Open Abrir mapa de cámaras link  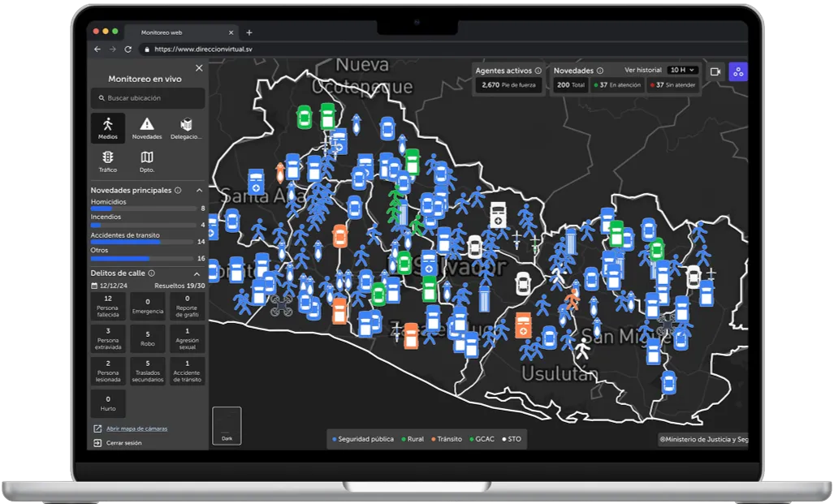coord(136,429)
